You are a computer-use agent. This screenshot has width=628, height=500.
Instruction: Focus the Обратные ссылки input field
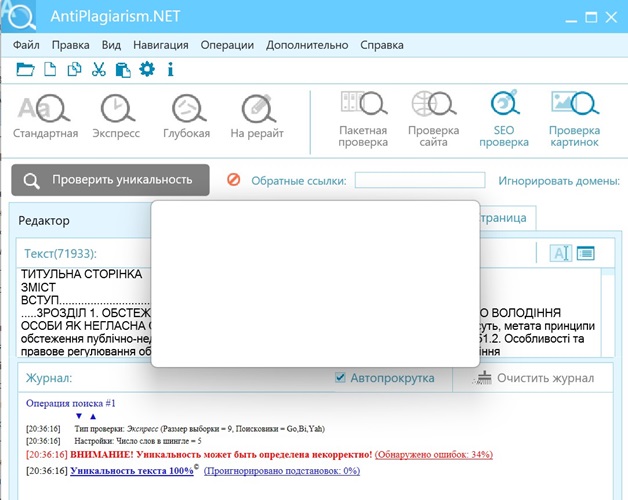tap(420, 180)
